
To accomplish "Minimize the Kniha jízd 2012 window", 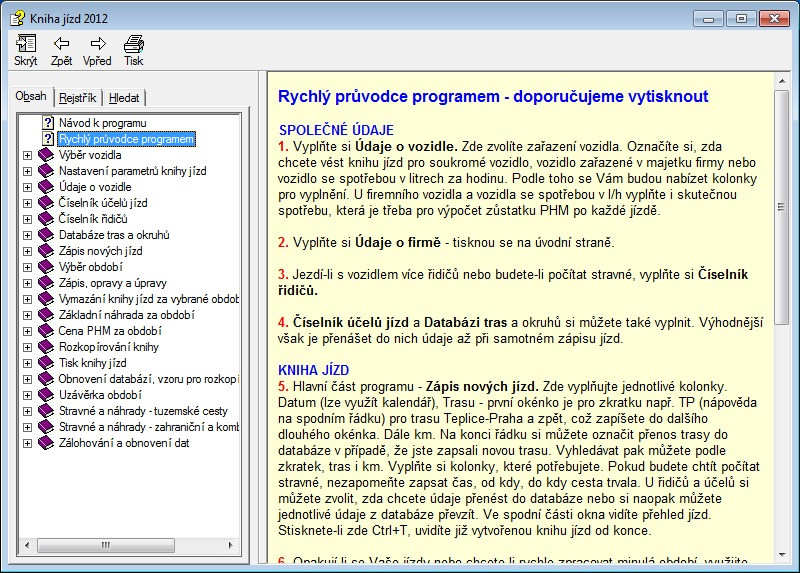I will coord(708,19).
